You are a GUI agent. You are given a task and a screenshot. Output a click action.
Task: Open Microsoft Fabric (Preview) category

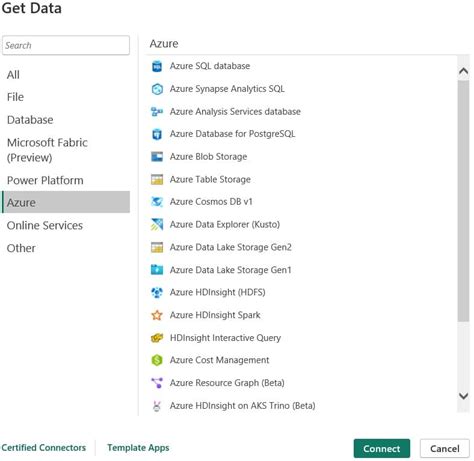pyautogui.click(x=66, y=150)
